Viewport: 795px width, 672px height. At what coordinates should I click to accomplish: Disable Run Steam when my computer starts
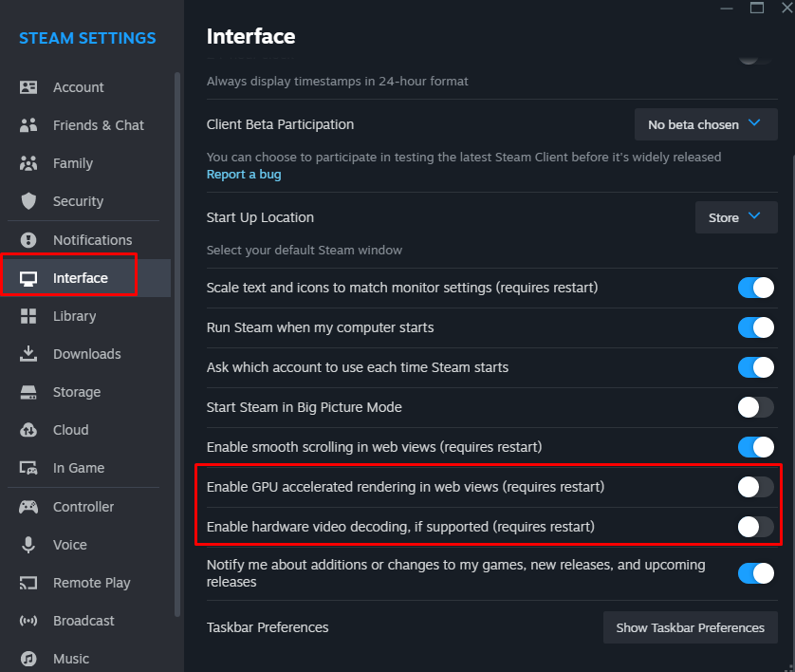(x=755, y=327)
